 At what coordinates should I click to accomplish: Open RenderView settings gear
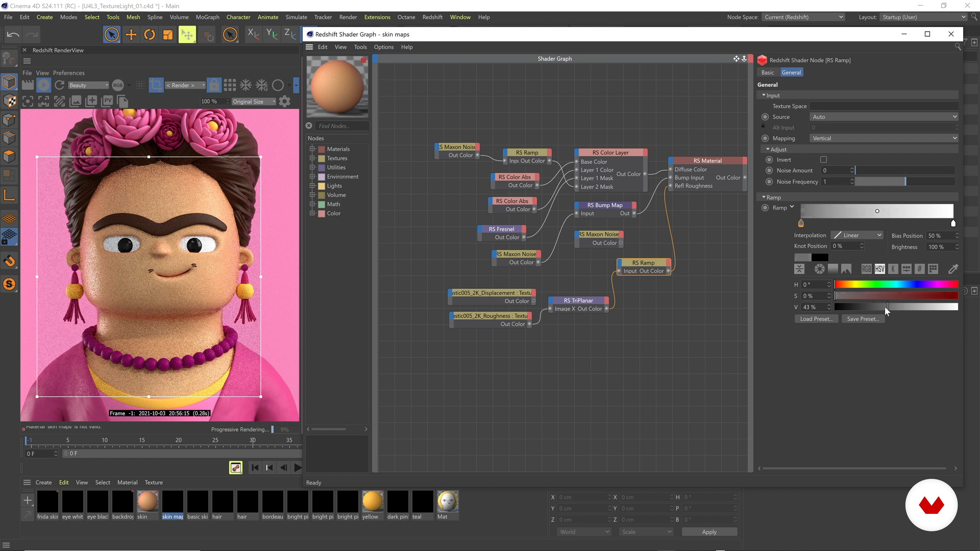coord(285,102)
